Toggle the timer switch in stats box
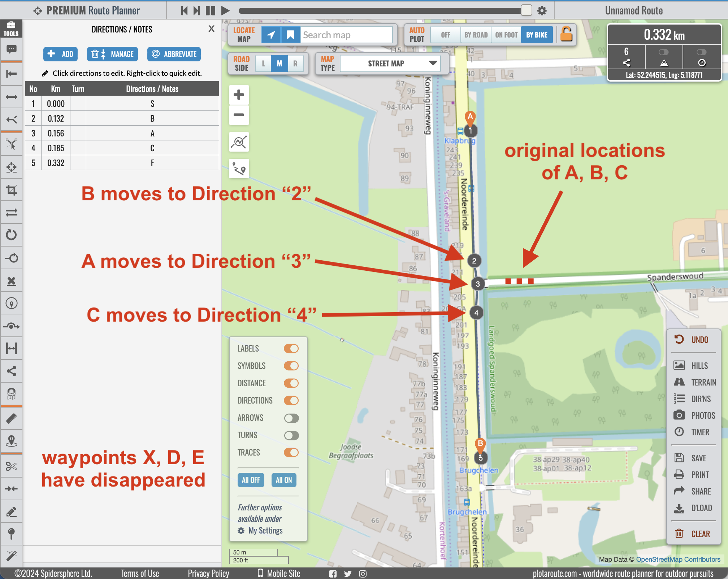Viewport: 728px width, 579px height. tap(702, 52)
